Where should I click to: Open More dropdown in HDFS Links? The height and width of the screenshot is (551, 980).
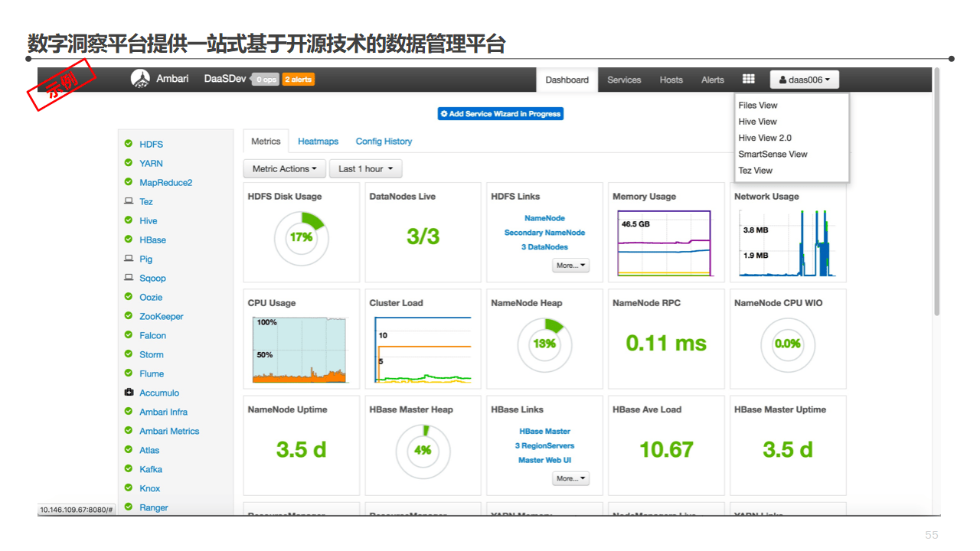pos(571,266)
